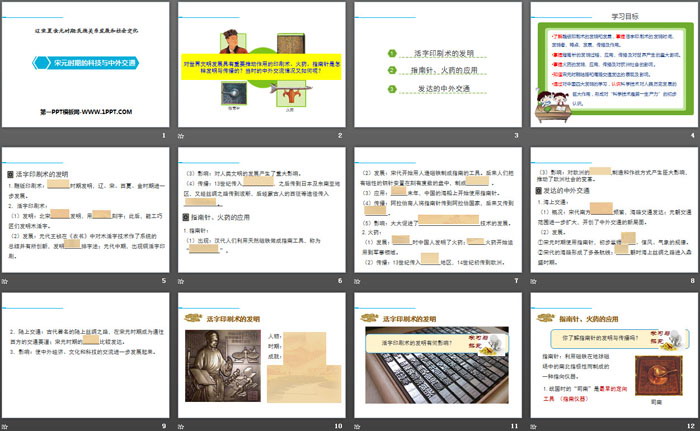
Task: Click the animation star icon under slide 7
Action: [x=357, y=281]
